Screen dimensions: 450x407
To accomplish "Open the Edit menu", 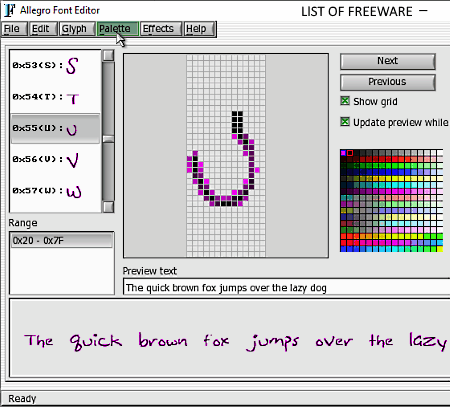I will click(43, 29).
